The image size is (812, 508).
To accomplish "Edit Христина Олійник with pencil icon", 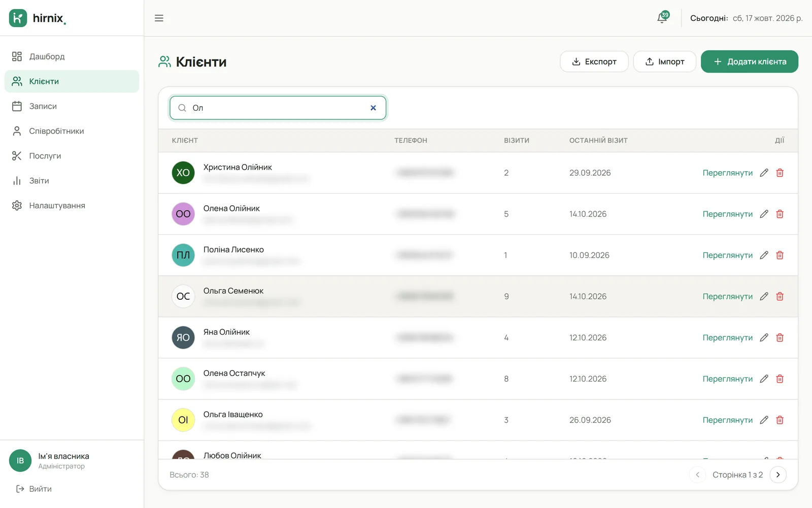I will (x=764, y=173).
